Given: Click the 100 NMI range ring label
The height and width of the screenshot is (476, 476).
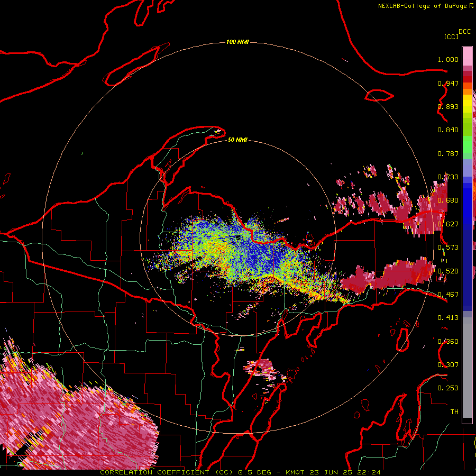Looking at the screenshot, I should tap(237, 42).
